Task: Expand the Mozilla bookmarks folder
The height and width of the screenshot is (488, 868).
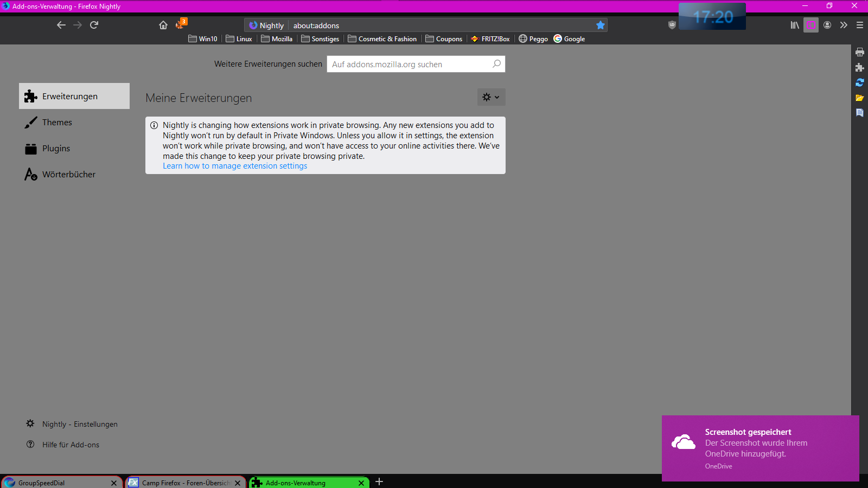Action: point(277,39)
